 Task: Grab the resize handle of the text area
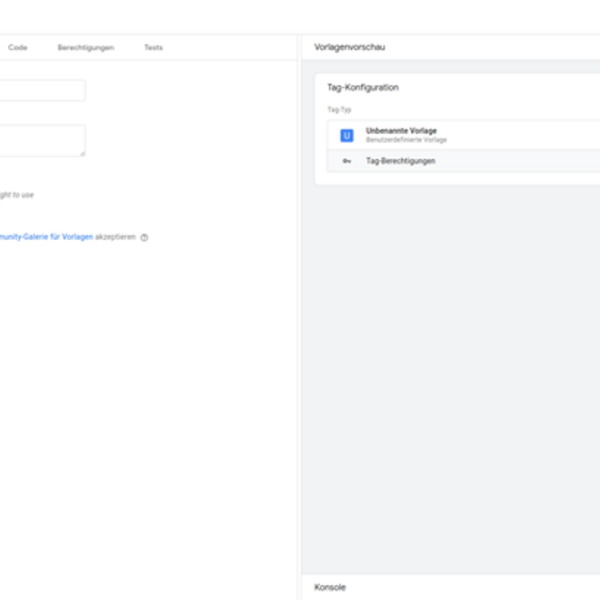82,153
